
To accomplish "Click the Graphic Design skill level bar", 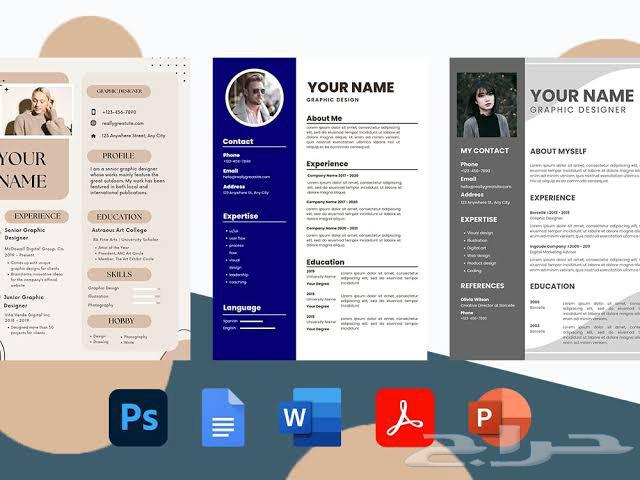I will click(x=146, y=289).
